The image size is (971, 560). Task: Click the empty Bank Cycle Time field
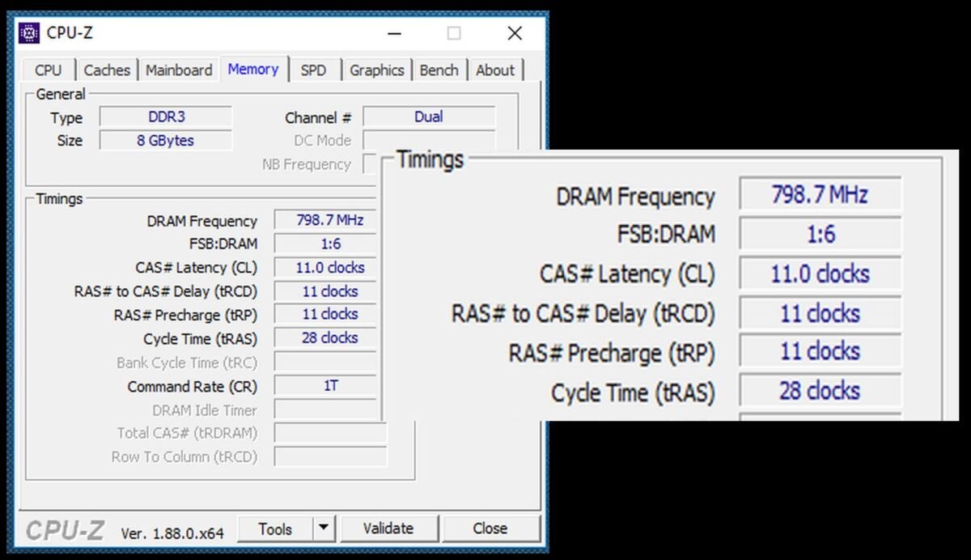(x=325, y=362)
